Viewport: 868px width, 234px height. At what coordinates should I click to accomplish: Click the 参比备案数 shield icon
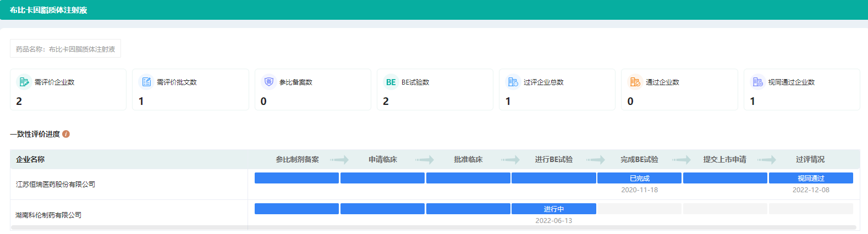[268, 82]
